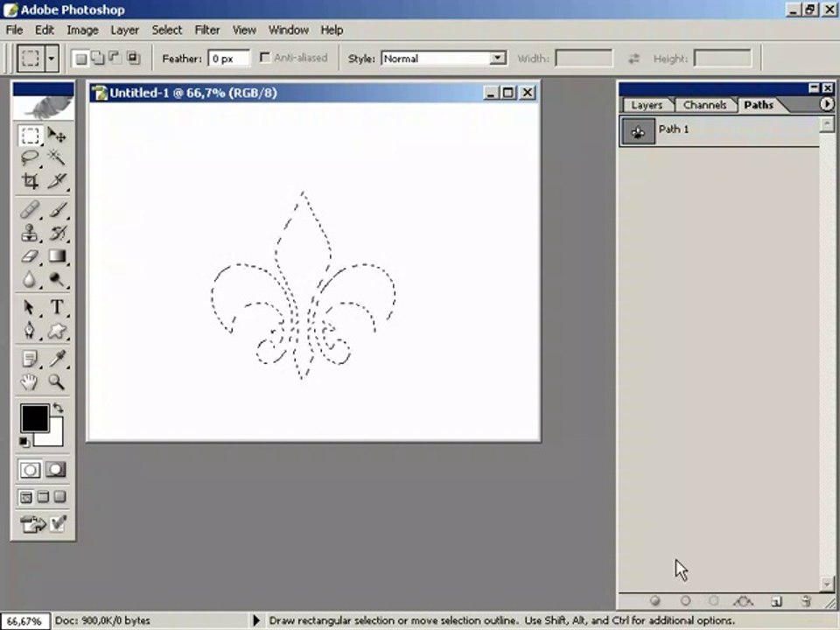Open the Edit menu
Screen dimensions: 840x630
45,30
